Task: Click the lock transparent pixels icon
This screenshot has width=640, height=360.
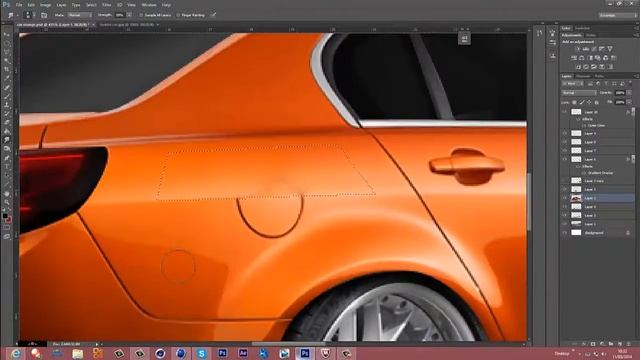Action: [574, 102]
